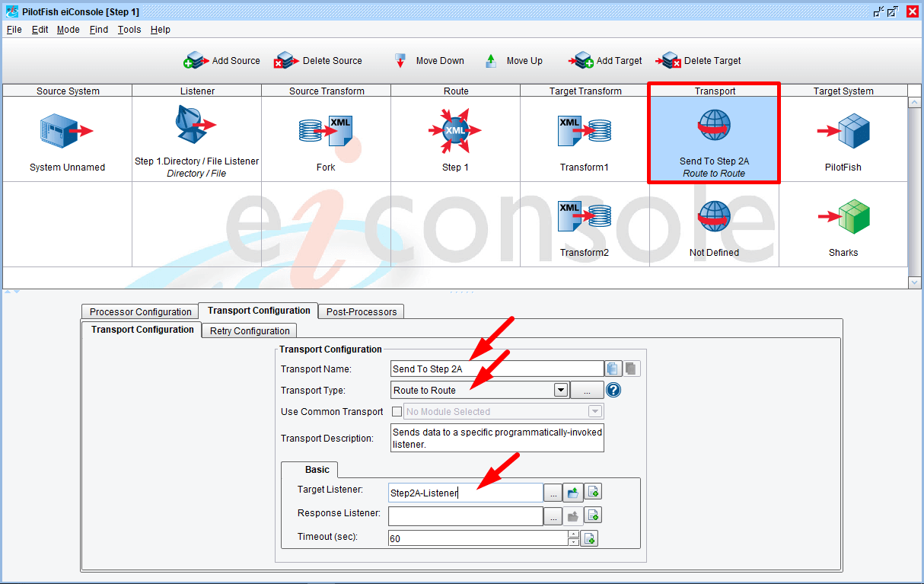Open the Edit menu
924x584 pixels.
click(x=40, y=30)
